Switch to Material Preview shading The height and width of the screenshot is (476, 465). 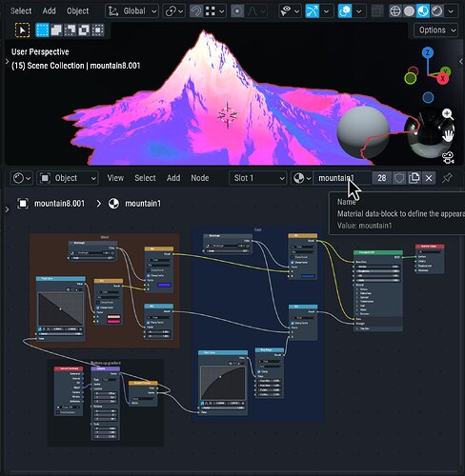point(423,11)
